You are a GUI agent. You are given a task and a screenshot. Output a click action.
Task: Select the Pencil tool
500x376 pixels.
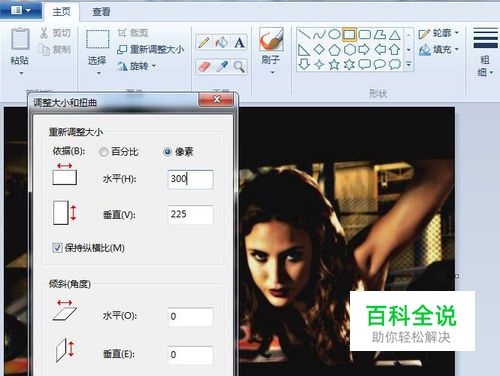tap(204, 42)
